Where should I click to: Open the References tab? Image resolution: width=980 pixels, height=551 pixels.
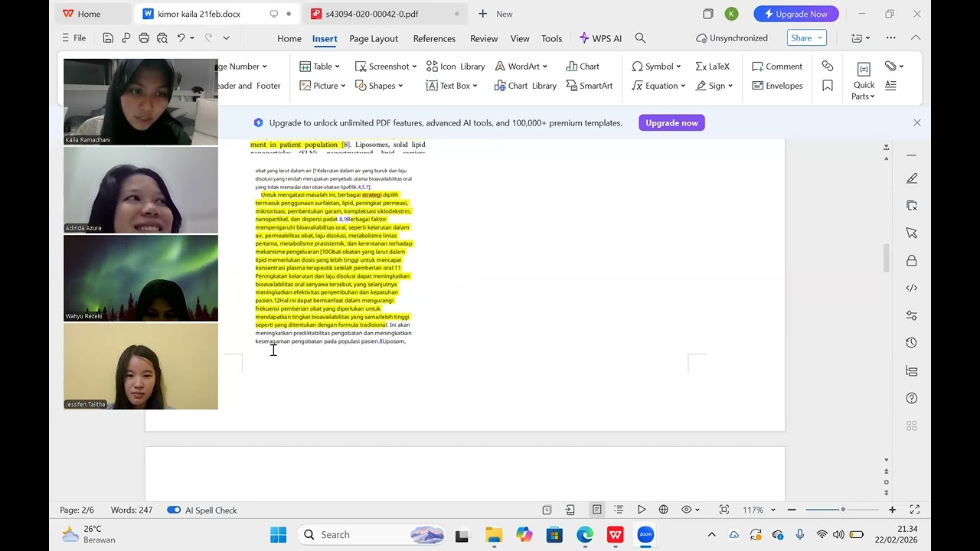coord(434,38)
